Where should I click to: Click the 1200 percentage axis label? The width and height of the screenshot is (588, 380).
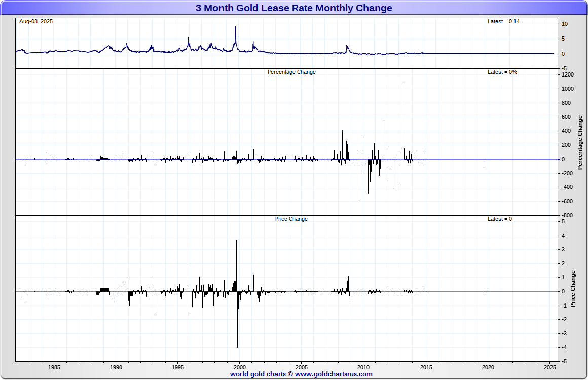(568, 75)
